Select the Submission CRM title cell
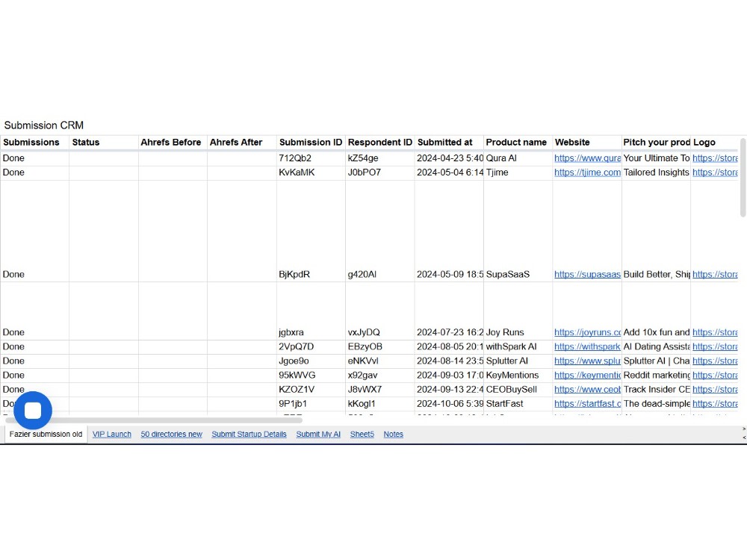 point(44,125)
